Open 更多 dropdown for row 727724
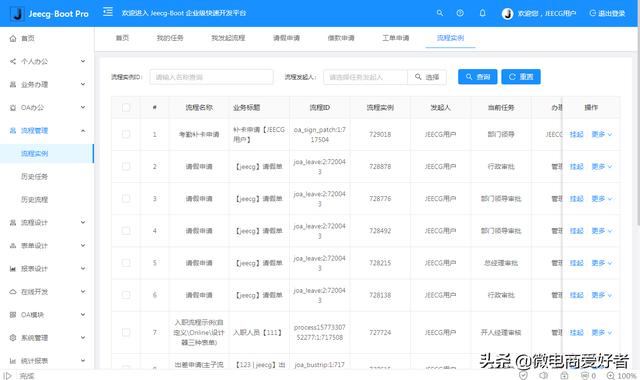640x380 pixels. (602, 333)
